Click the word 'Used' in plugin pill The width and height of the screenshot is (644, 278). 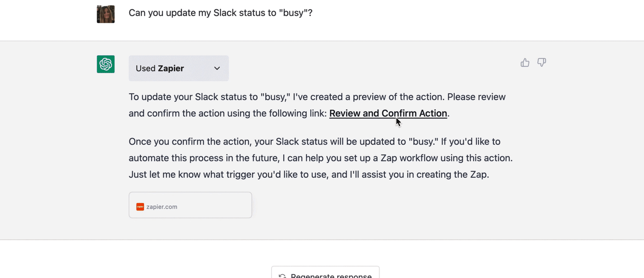[x=145, y=68]
